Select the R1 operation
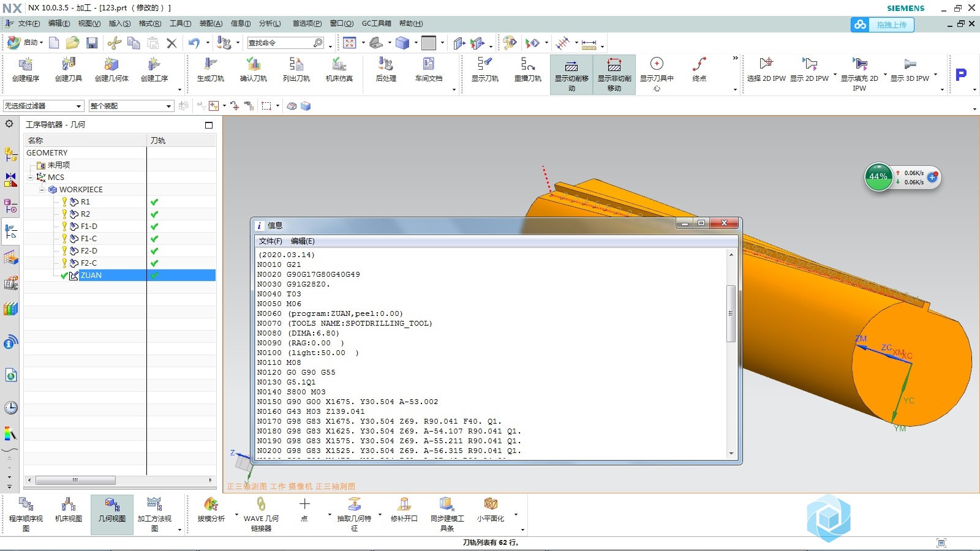980x551 pixels. pos(85,202)
